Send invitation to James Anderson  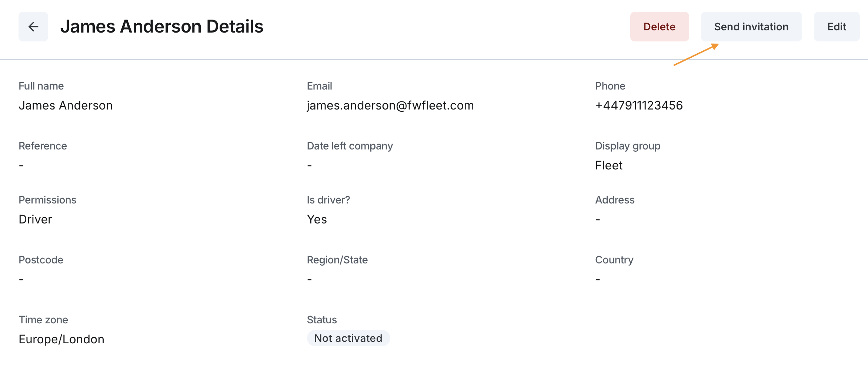(751, 27)
